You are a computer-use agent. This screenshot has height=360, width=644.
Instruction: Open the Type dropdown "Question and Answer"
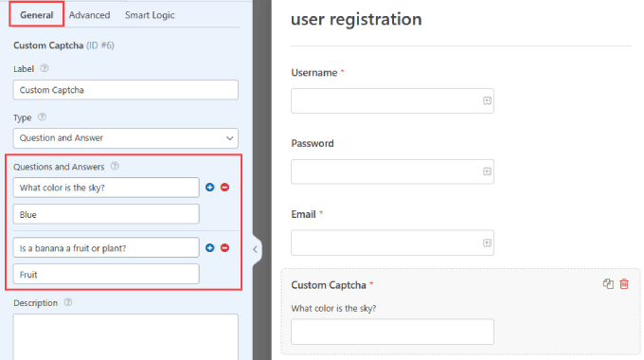[x=126, y=138]
